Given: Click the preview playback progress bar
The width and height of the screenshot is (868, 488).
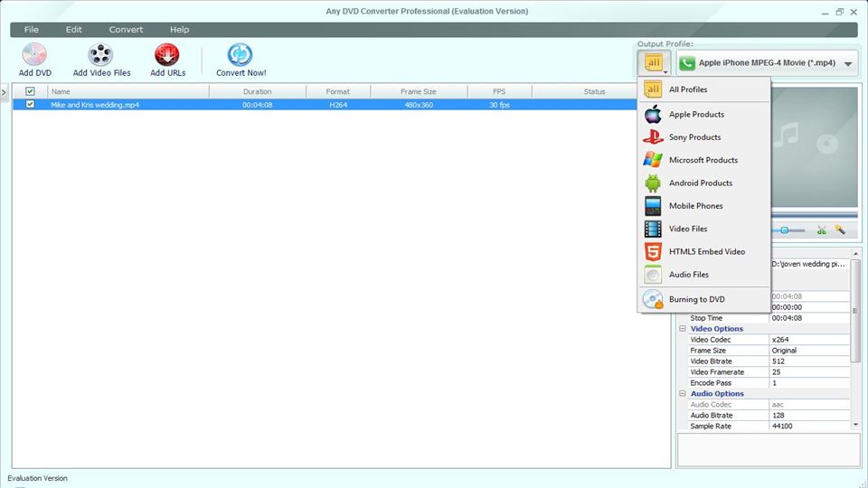Looking at the screenshot, I should point(815,215).
